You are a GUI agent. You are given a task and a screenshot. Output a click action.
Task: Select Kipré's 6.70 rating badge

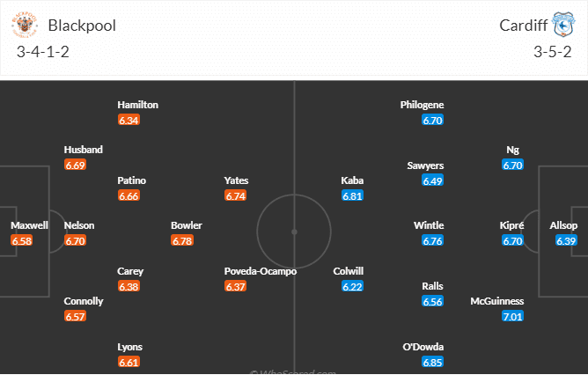(x=513, y=241)
